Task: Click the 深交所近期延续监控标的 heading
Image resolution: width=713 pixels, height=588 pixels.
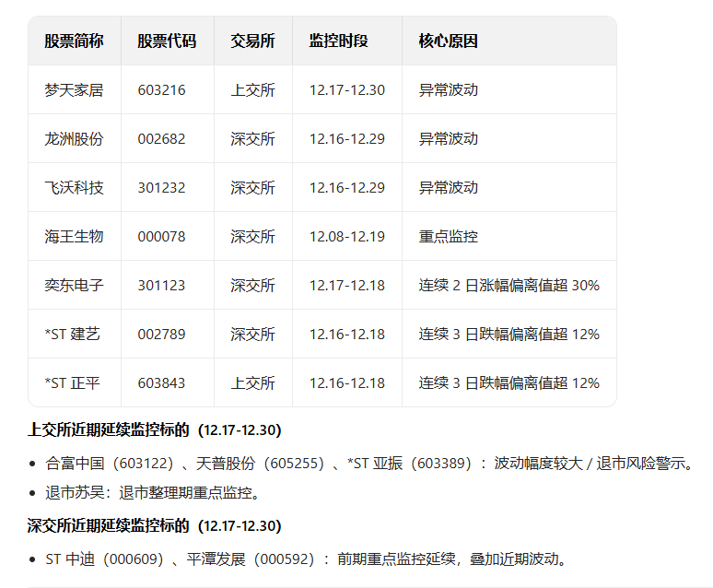Action: 155,526
